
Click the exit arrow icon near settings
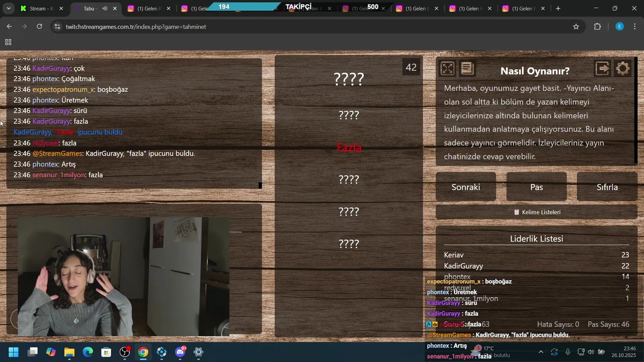603,68
